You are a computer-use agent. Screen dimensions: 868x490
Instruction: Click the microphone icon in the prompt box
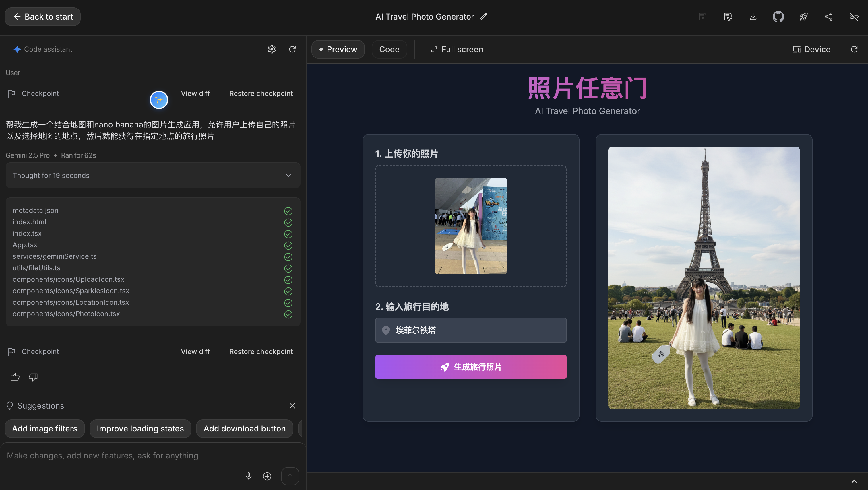249,476
